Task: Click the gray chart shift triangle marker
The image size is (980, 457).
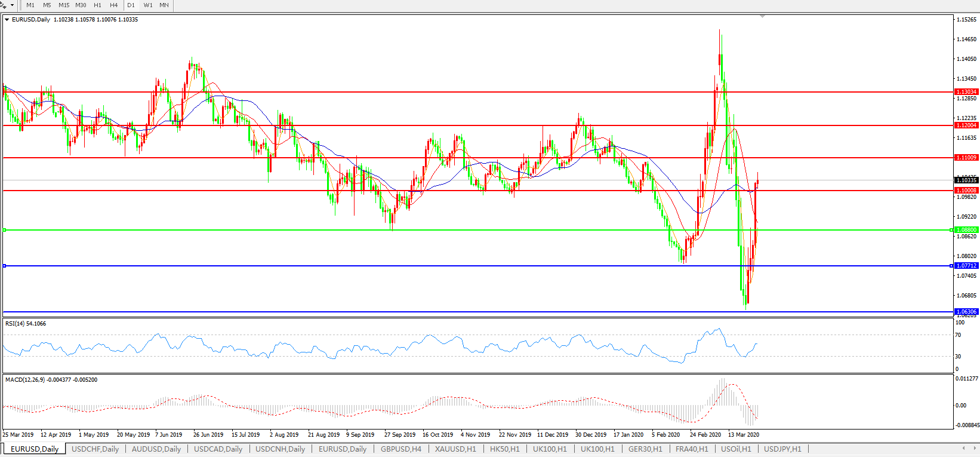Action: tap(762, 17)
